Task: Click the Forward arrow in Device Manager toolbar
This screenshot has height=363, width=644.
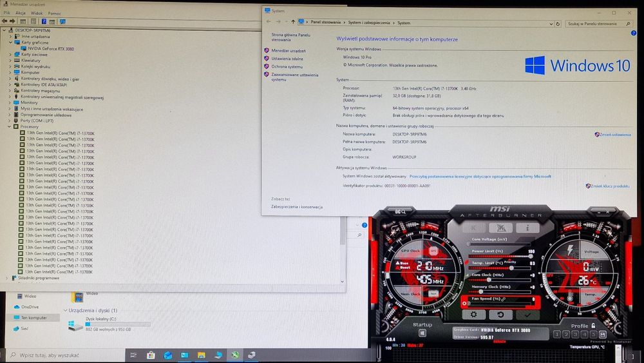Action: click(12, 21)
